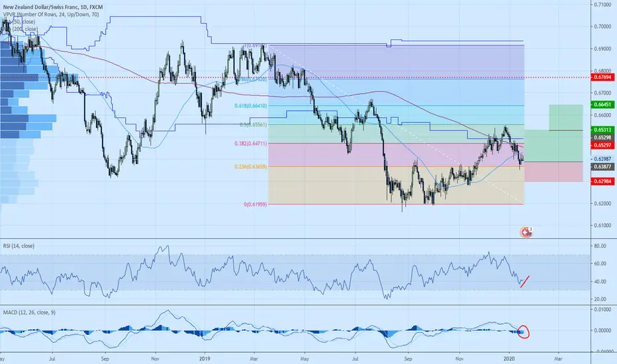Select the Fibonacci 0.618(0.66410) level label
This screenshot has height=364, width=617.
click(x=251, y=106)
